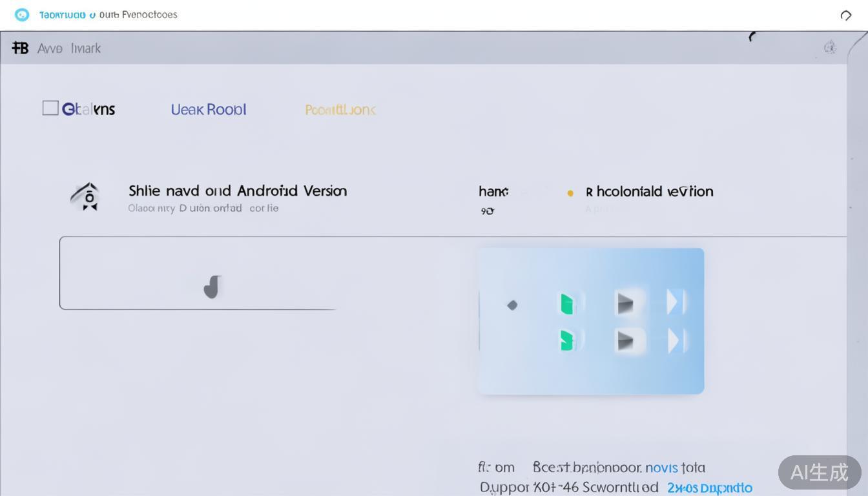Click the FB icon beside Avve Imark

pyautogui.click(x=20, y=48)
